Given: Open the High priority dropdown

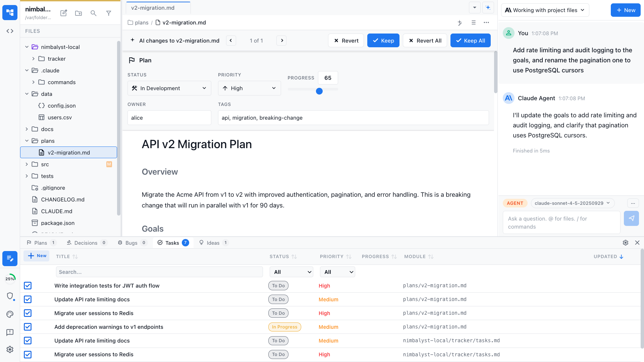Looking at the screenshot, I should tap(249, 88).
